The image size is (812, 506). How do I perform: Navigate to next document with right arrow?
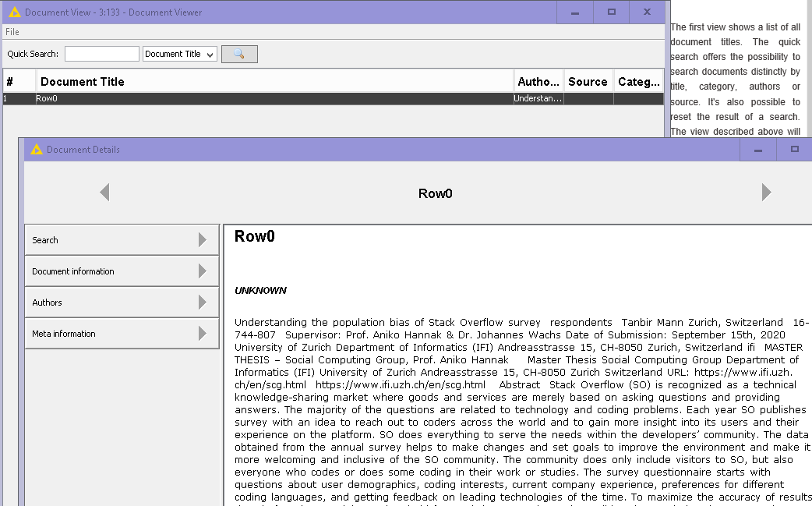coord(766,192)
